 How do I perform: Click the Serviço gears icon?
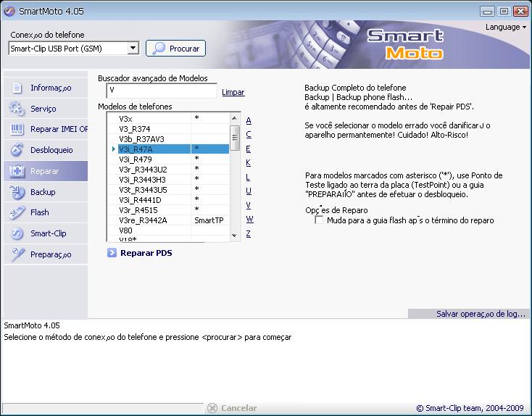click(x=17, y=109)
